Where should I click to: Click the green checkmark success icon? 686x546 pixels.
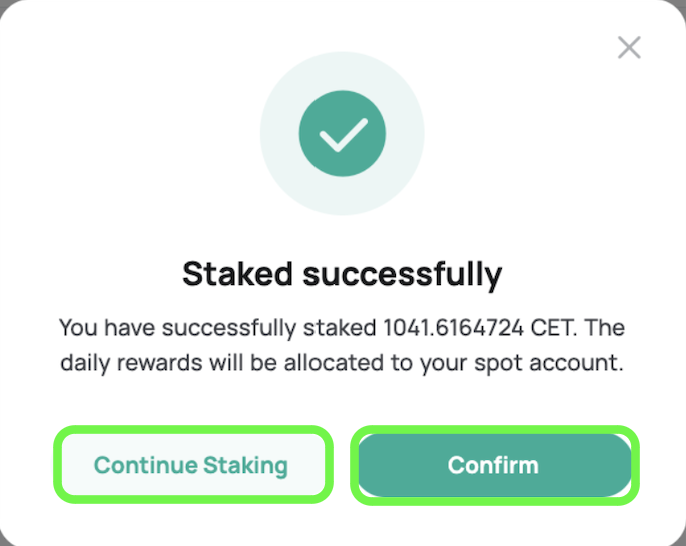point(342,133)
